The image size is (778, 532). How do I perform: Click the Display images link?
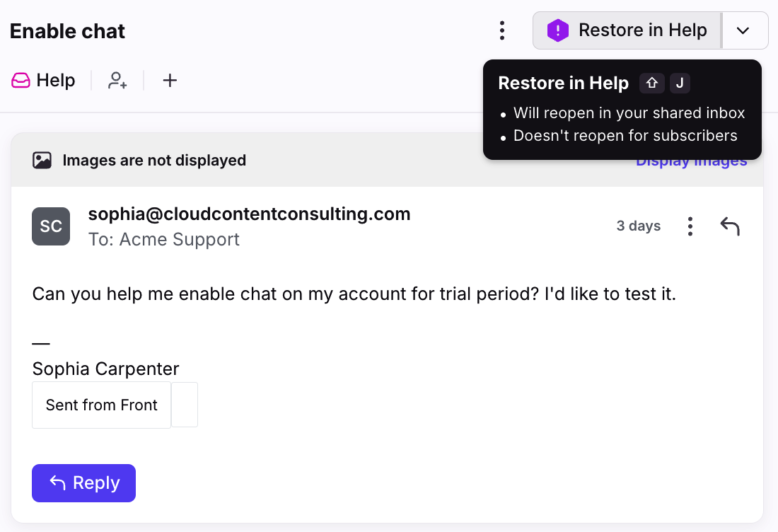691,161
